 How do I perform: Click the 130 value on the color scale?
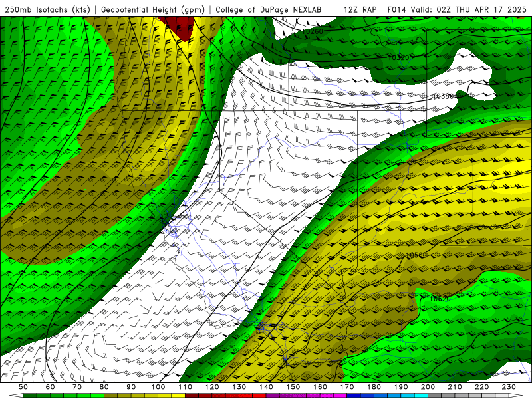click(x=239, y=387)
